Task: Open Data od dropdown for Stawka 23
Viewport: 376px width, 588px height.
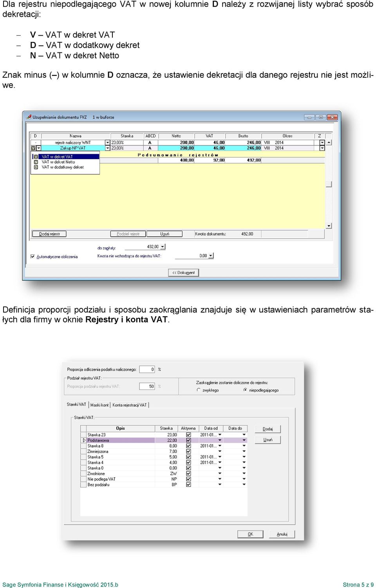Action: pyautogui.click(x=220, y=435)
